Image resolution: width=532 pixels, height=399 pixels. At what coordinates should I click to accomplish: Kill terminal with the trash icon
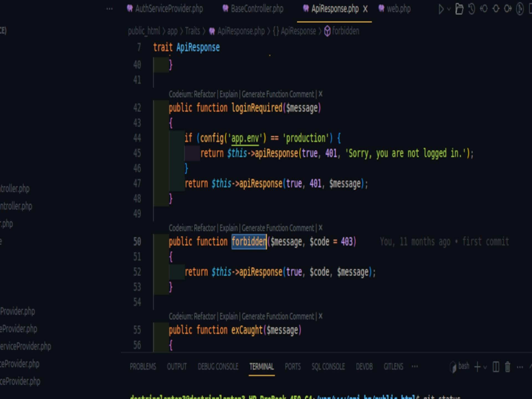pos(508,367)
